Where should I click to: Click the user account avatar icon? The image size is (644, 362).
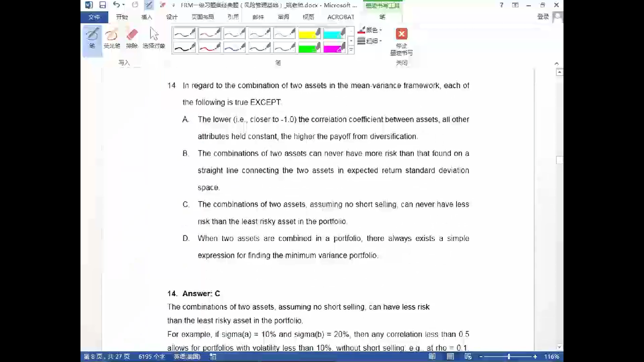point(558,17)
